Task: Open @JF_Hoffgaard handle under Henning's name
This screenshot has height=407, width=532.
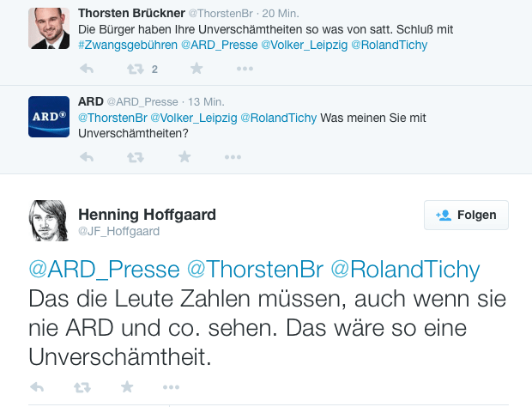Action: 118,232
